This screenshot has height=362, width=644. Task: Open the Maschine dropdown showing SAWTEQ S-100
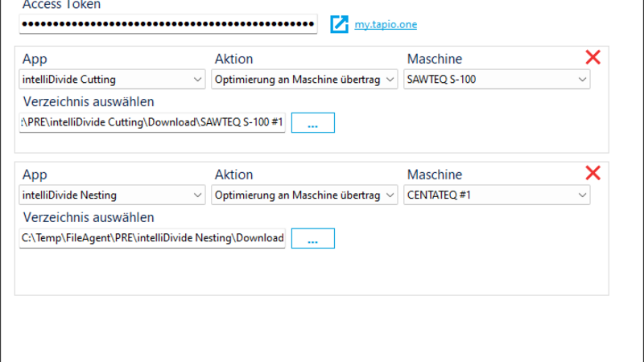coord(497,79)
